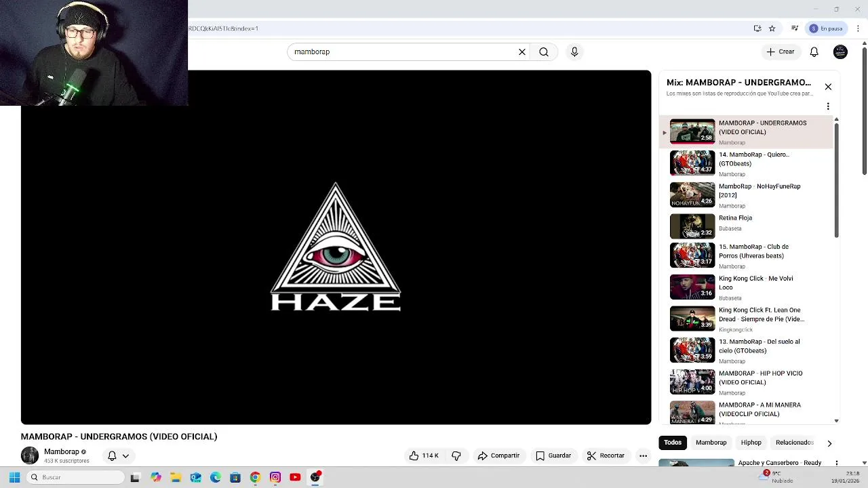
Task: Start voice search with the microphone
Action: pyautogui.click(x=574, y=52)
